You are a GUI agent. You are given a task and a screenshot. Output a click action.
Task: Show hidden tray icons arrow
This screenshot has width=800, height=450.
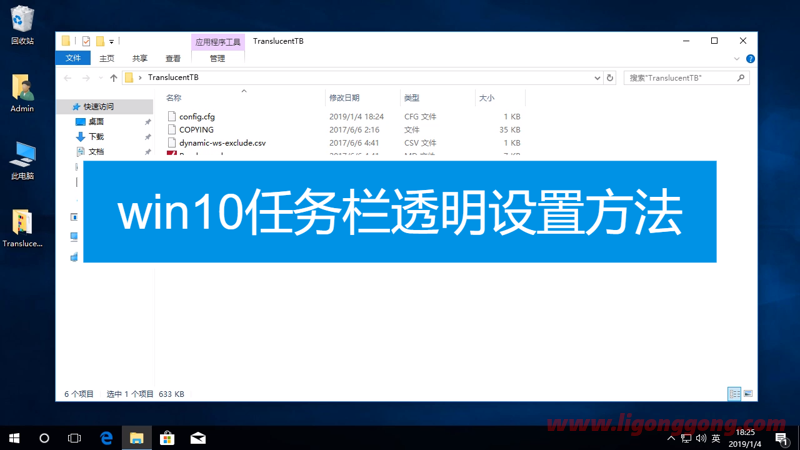pyautogui.click(x=671, y=438)
